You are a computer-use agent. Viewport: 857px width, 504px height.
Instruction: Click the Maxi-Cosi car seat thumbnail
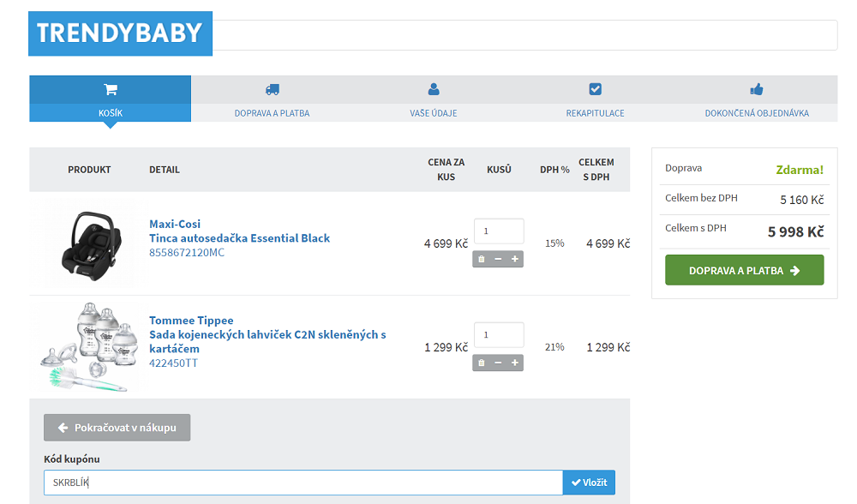tap(91, 245)
